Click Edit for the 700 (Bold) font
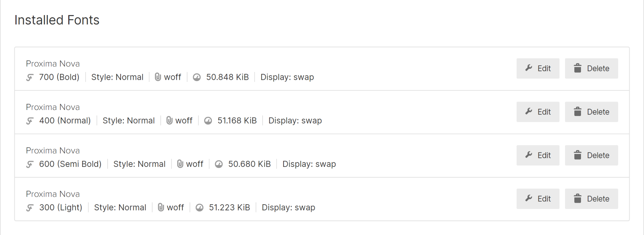The height and width of the screenshot is (235, 644). click(538, 68)
